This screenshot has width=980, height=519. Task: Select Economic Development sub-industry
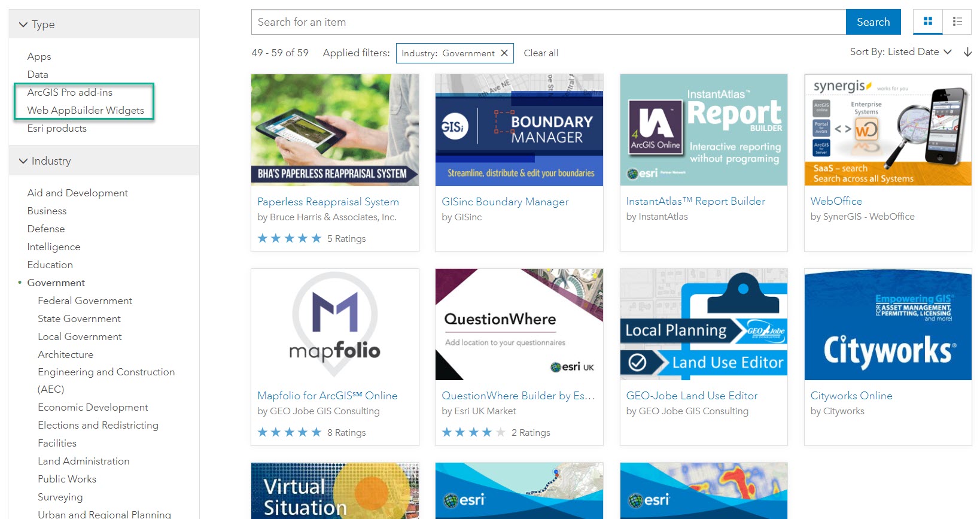(x=93, y=407)
